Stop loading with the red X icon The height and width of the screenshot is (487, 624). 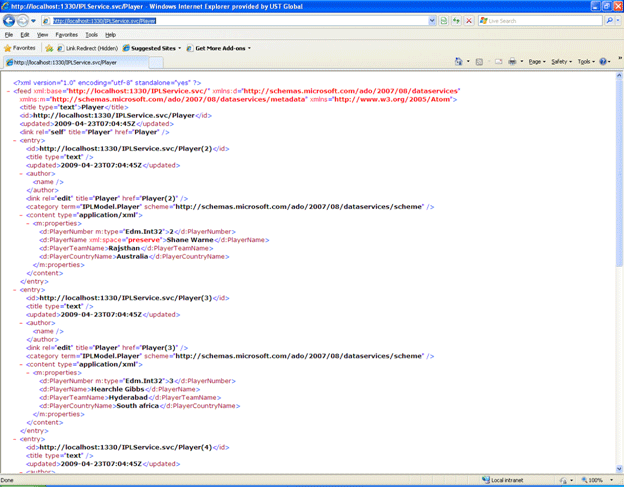[469, 21]
